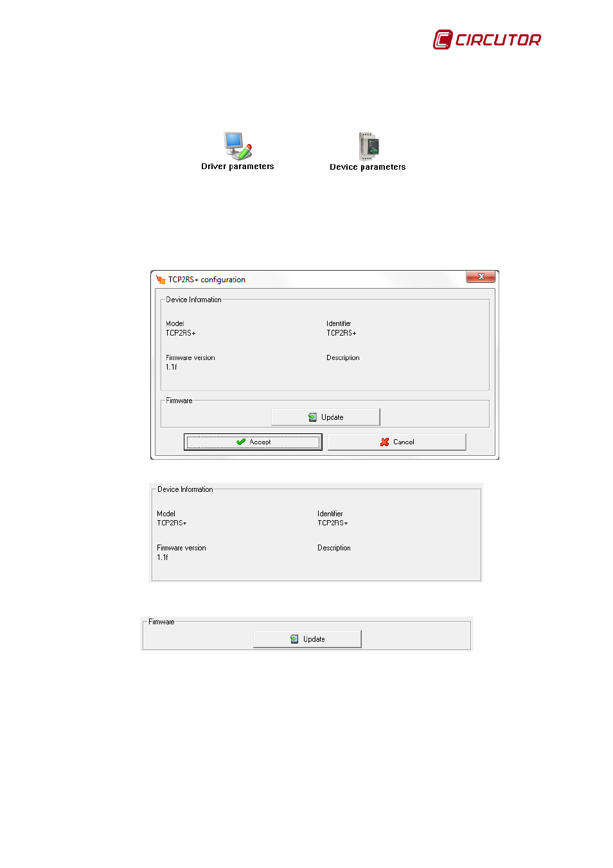Click the CIRCUTOR logo
The image size is (613, 868).
click(487, 40)
